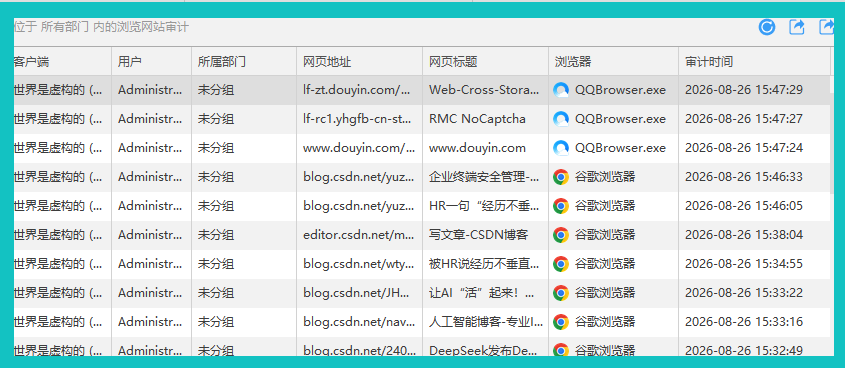
Task: Click the 企业终端安全管理 title cell
Action: [486, 177]
